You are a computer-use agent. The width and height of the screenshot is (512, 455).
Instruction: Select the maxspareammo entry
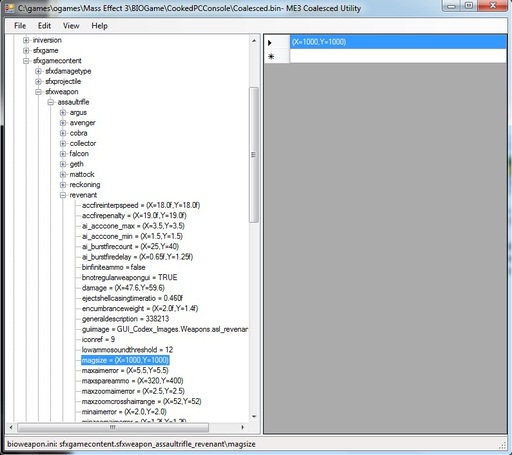[133, 381]
